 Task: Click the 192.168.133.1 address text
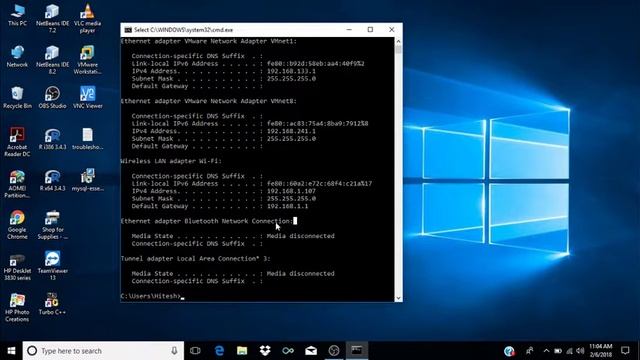point(291,71)
